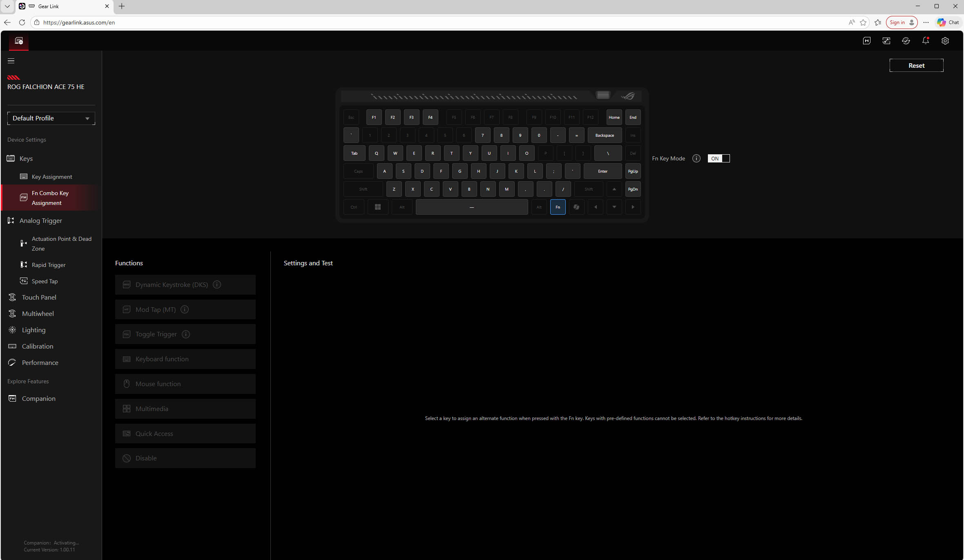Select the Windows logo key on keyboard
Screen dimensions: 964x560
point(378,207)
